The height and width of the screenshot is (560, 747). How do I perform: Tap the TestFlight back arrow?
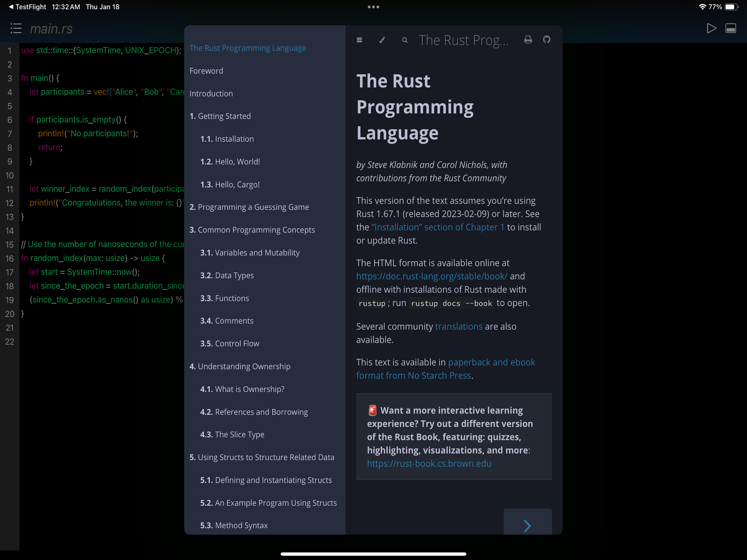click(x=11, y=7)
